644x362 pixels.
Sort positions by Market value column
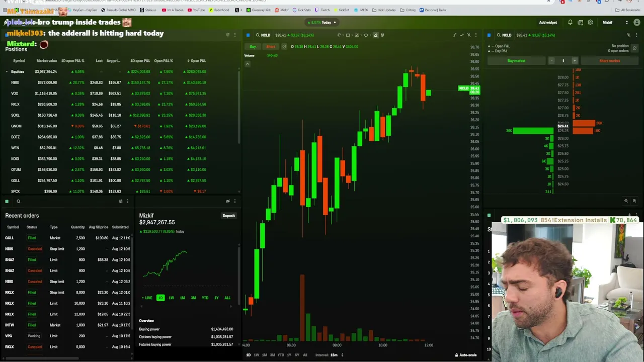[46, 61]
